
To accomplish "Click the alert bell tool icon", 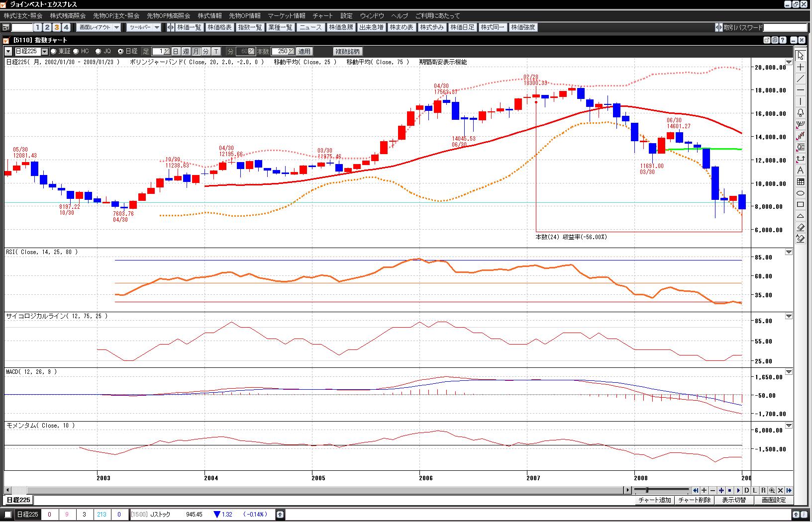I will coord(801,113).
